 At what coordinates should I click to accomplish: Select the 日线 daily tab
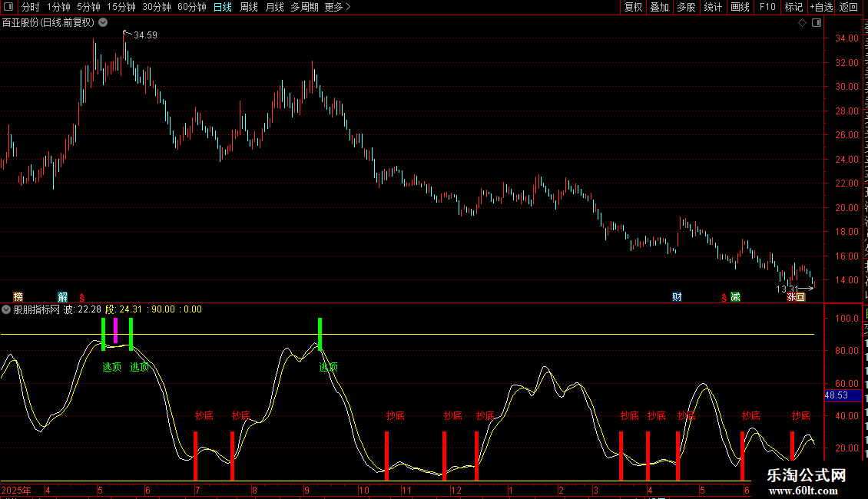click(223, 7)
